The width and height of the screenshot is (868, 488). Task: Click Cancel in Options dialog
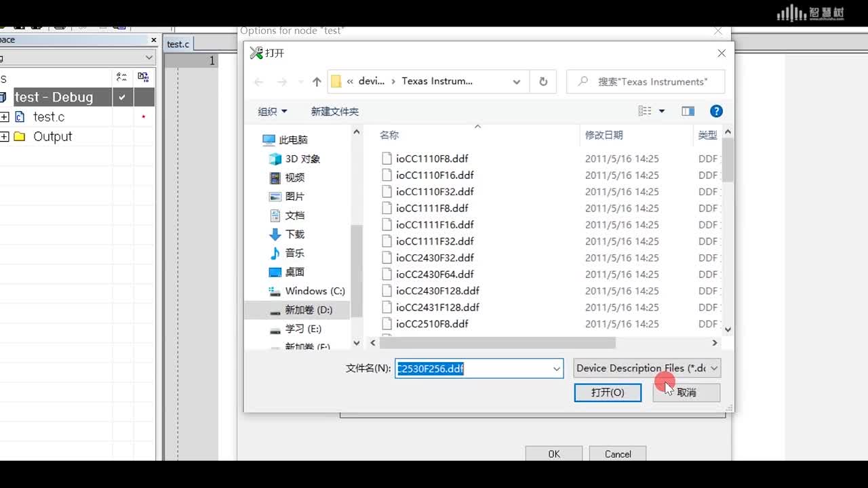point(618,453)
